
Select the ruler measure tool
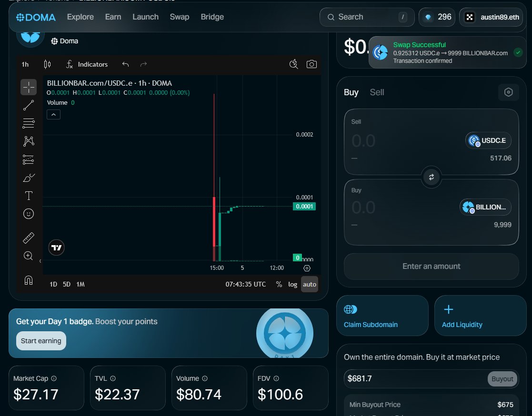point(29,238)
